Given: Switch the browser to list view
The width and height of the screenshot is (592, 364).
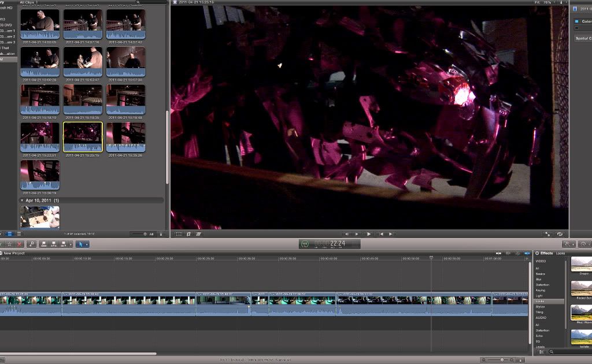Looking at the screenshot, I should pyautogui.click(x=18, y=234).
